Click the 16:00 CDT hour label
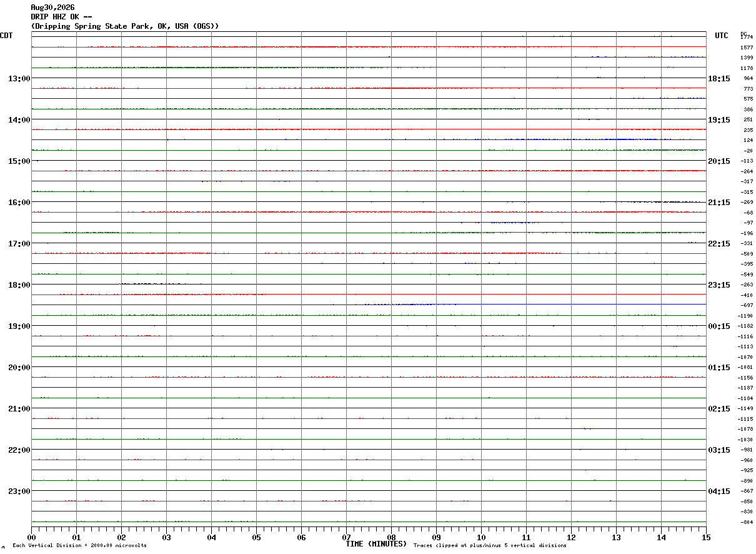756x554 pixels. click(19, 202)
